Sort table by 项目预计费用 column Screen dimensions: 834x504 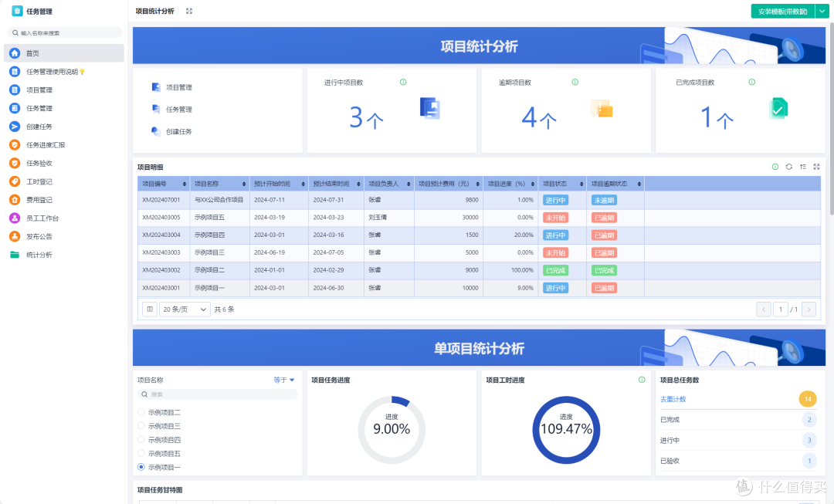478,184
